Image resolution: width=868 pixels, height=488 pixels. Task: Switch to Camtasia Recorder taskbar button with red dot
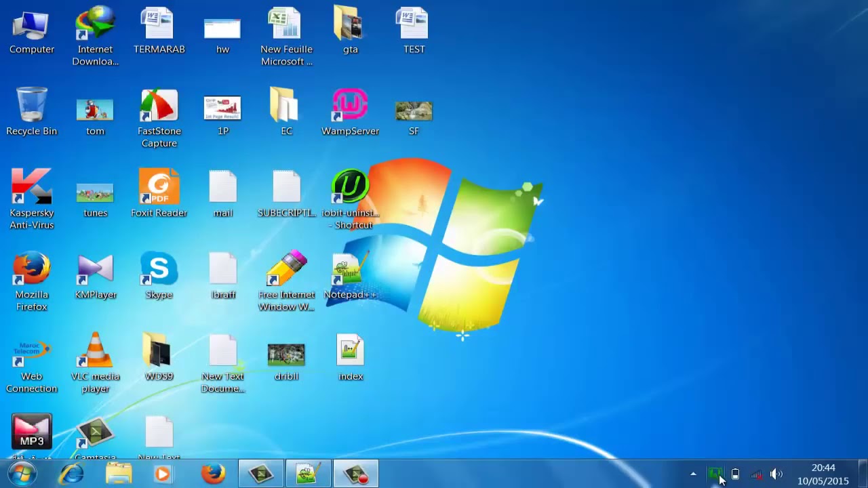coord(356,474)
